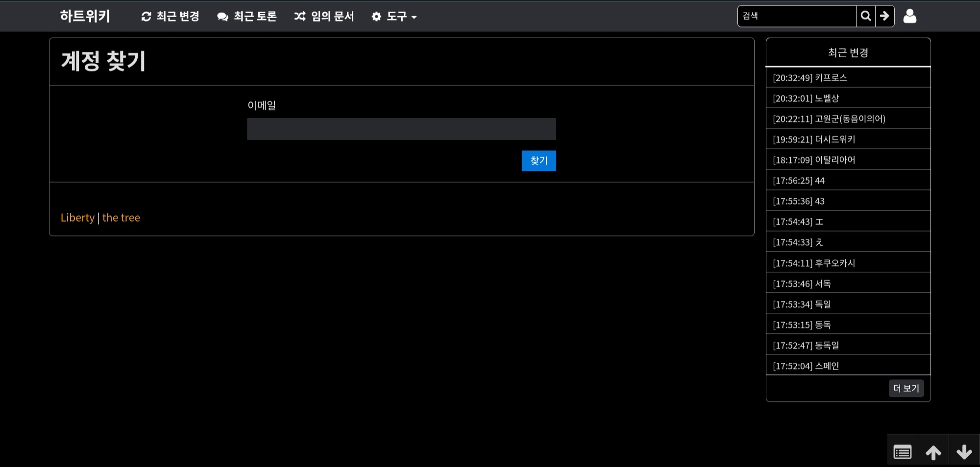The width and height of the screenshot is (980, 467).
Task: Open the user account icon
Action: 910,16
